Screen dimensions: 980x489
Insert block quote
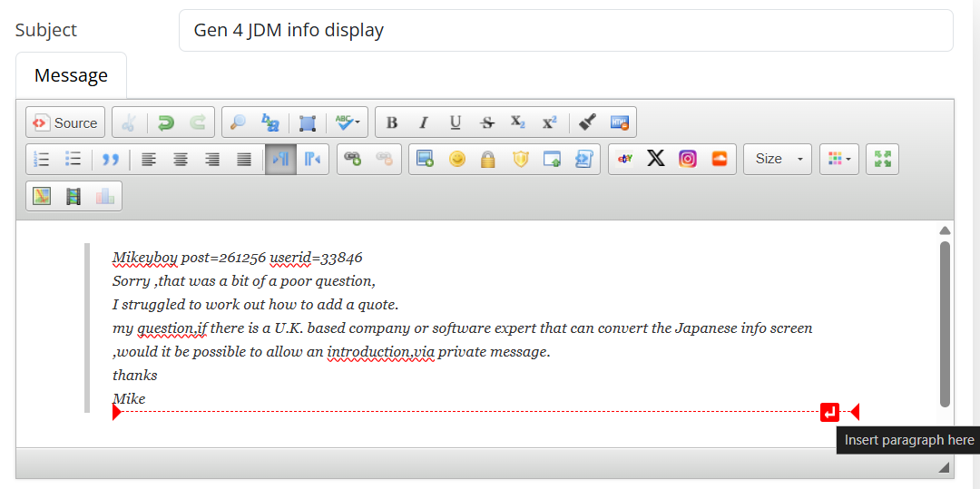pos(111,160)
